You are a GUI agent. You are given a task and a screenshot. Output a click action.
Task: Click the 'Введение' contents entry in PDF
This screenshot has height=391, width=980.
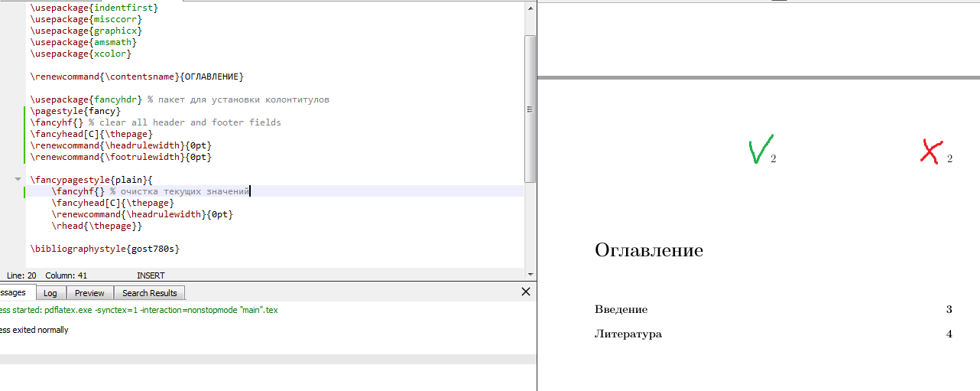pos(621,310)
